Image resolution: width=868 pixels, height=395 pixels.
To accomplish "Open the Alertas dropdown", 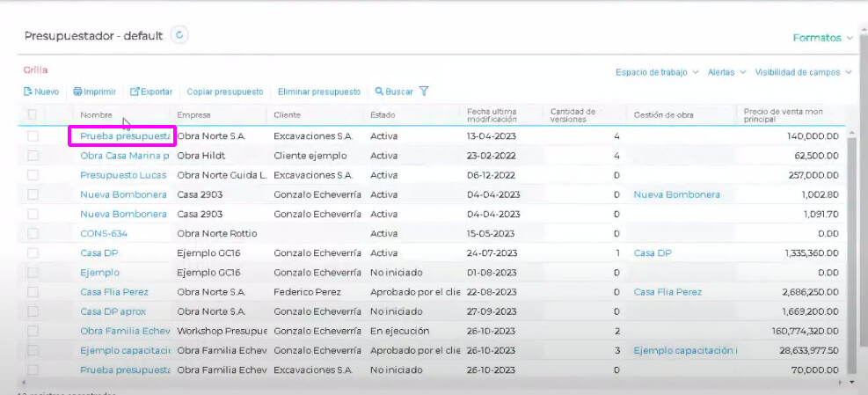I will point(726,72).
